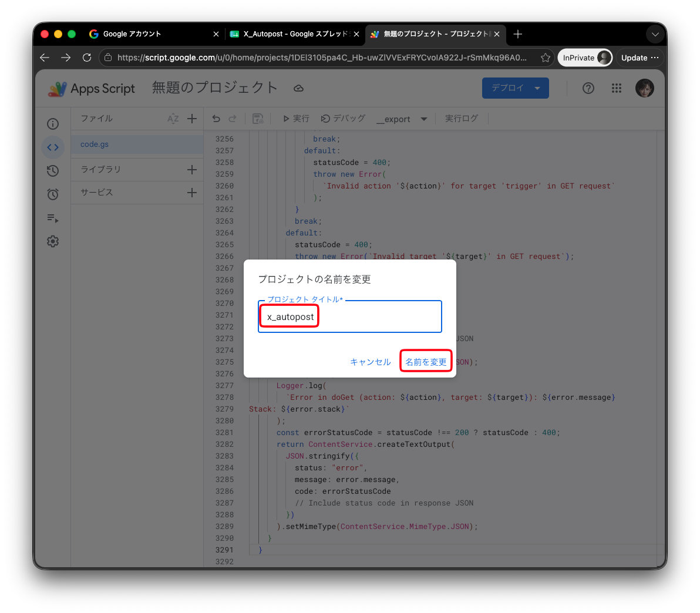Toggle the InPrivate profile button
Image resolution: width=700 pixels, height=613 pixels.
585,58
